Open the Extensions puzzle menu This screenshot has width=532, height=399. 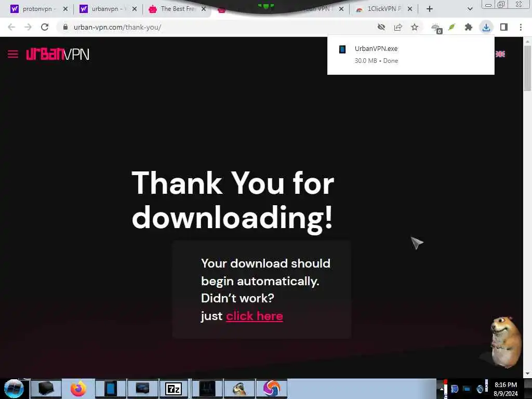469,27
